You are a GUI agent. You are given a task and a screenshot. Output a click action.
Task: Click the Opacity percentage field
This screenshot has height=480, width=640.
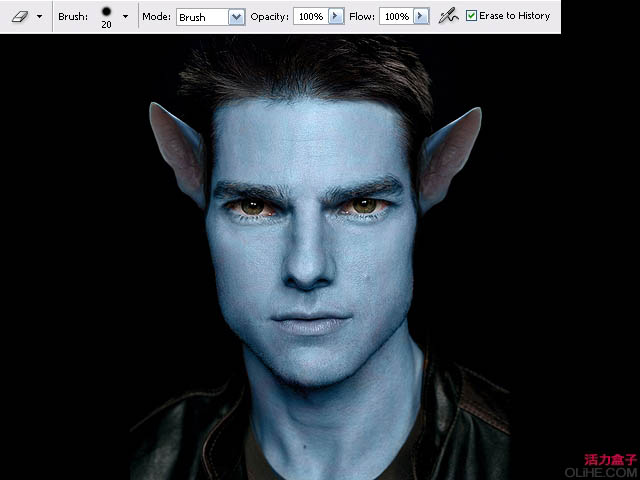[x=310, y=17]
